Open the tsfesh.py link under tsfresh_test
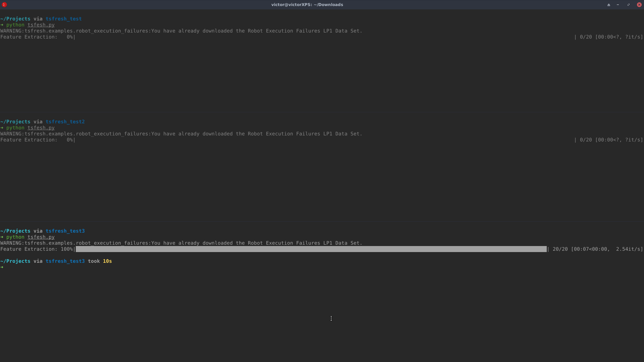This screenshot has height=362, width=644. coord(41,25)
